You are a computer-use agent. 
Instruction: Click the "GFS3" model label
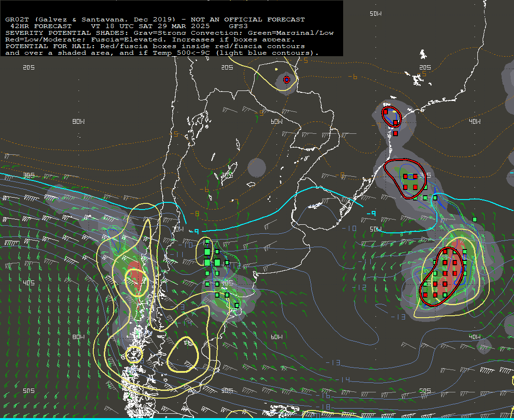coord(238,26)
